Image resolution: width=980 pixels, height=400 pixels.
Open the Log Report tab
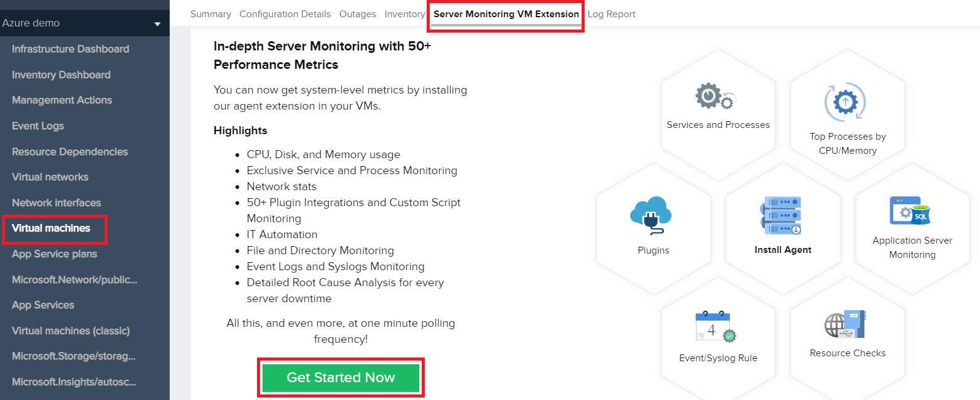tap(611, 14)
